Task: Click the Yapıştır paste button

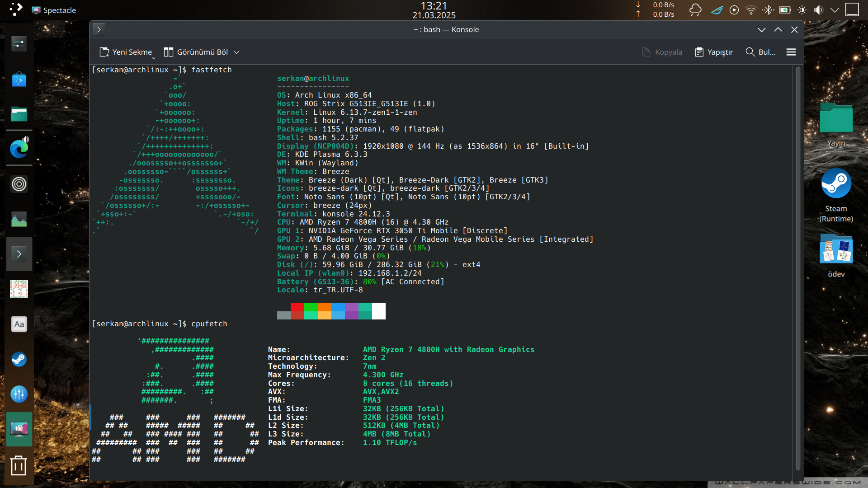Action: click(x=714, y=52)
